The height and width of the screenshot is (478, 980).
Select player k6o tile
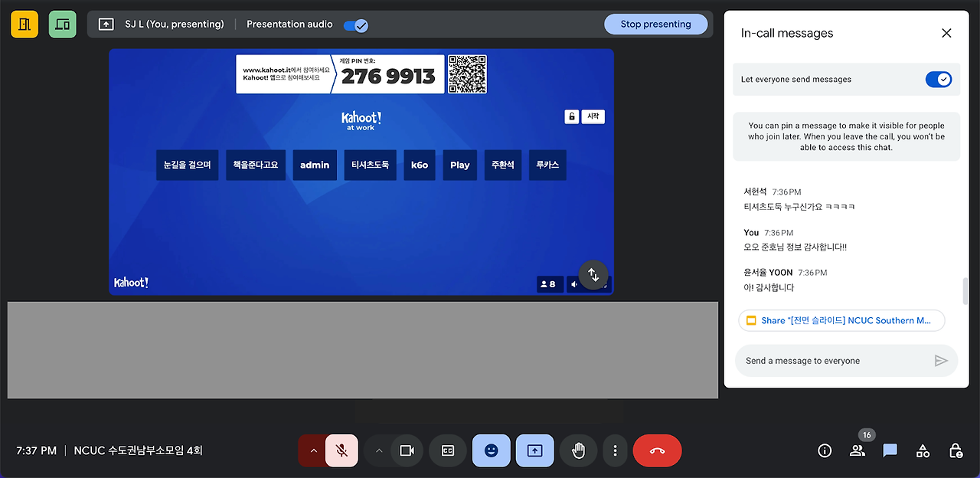point(420,165)
